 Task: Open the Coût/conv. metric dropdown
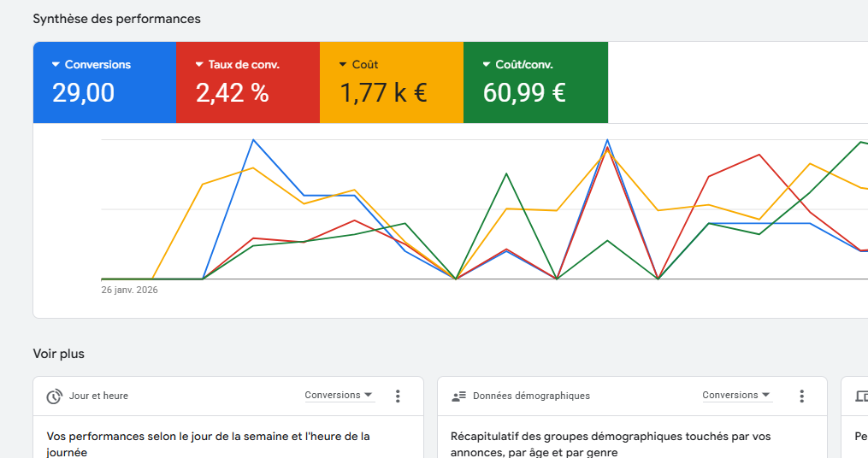(x=518, y=65)
